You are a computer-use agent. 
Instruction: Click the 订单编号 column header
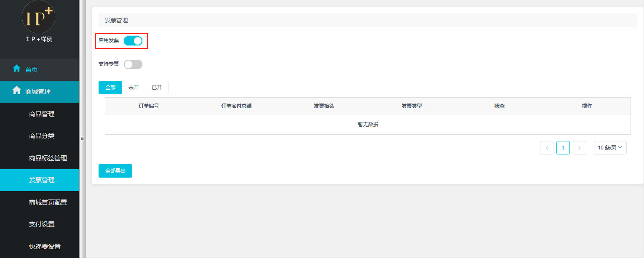tap(149, 106)
